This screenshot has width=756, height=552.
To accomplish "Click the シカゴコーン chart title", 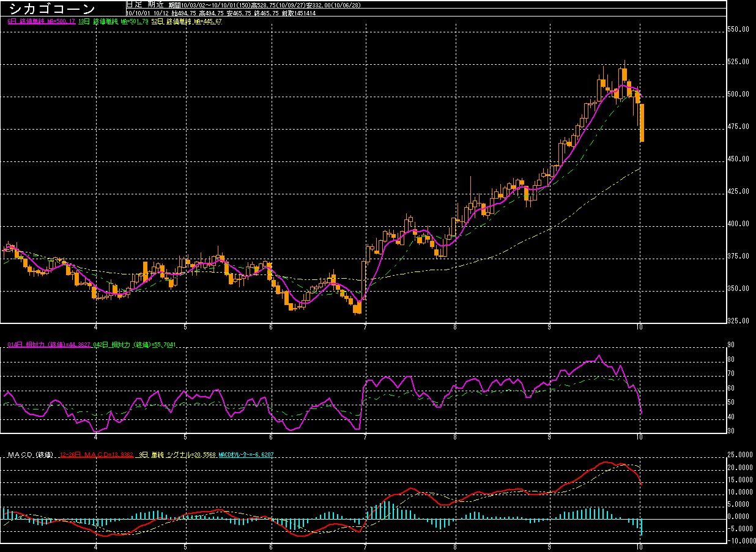I will [x=51, y=9].
